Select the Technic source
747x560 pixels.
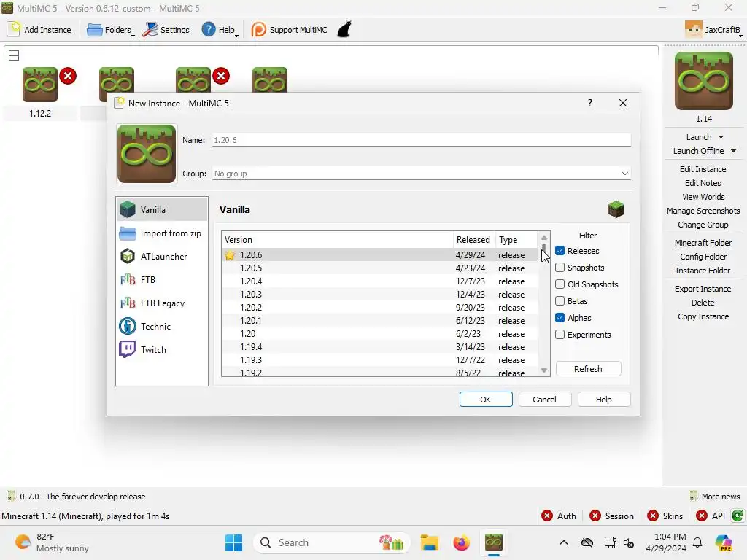[161, 326]
